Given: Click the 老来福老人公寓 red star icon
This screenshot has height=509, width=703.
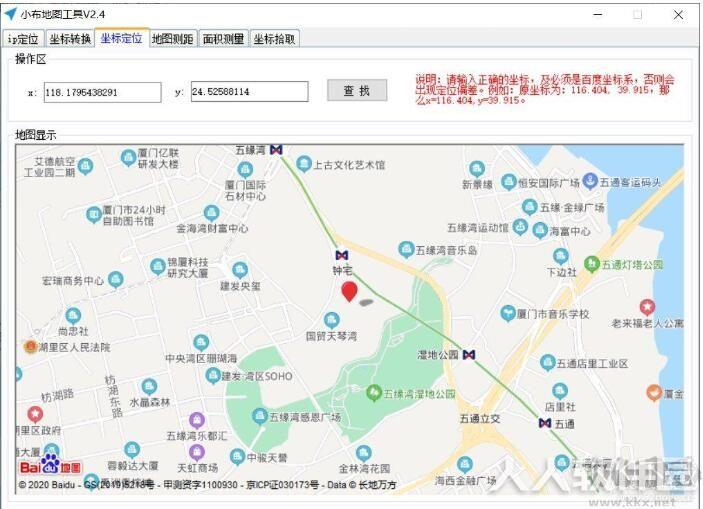Looking at the screenshot, I should [x=647, y=307].
